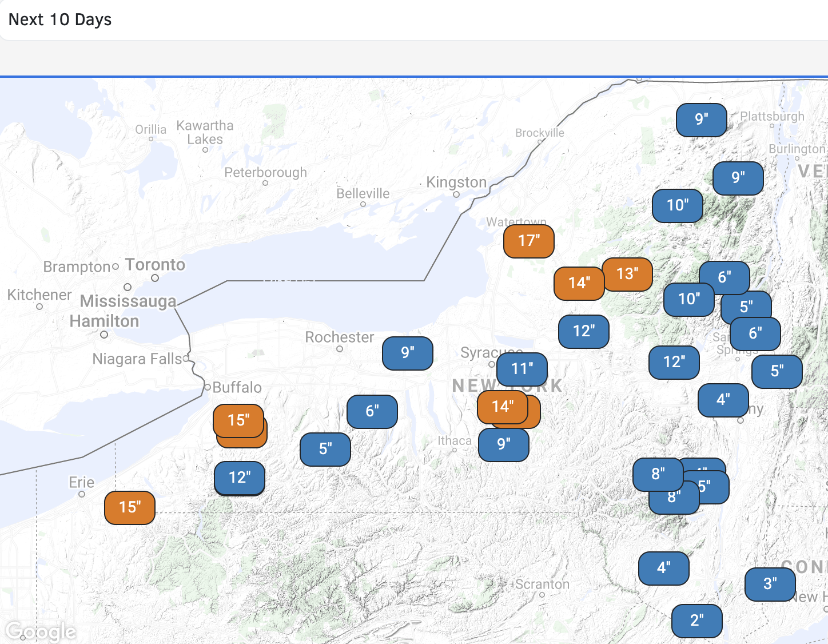828x644 pixels.
Task: Open the 14" marker below Syracuse
Action: click(x=502, y=407)
